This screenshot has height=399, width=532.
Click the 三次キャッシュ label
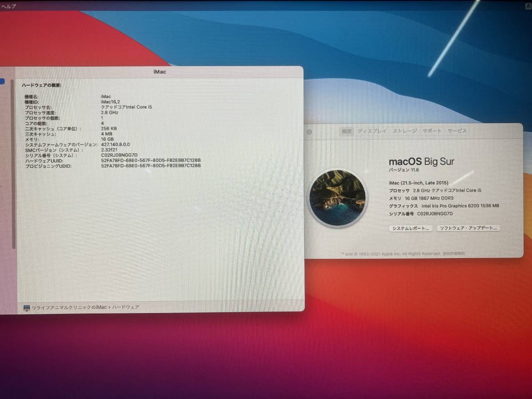click(x=41, y=134)
